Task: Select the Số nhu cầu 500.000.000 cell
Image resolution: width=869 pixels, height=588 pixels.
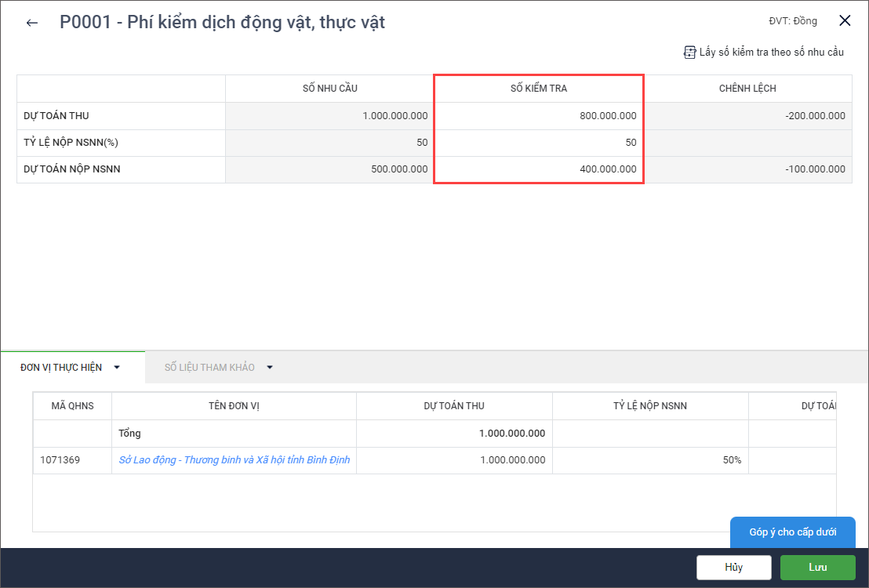Action: [329, 169]
